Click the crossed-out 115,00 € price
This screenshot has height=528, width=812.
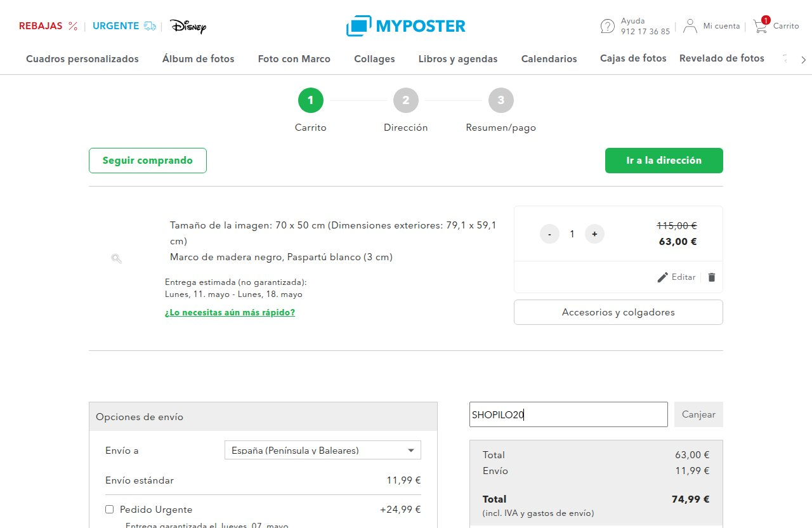(677, 225)
